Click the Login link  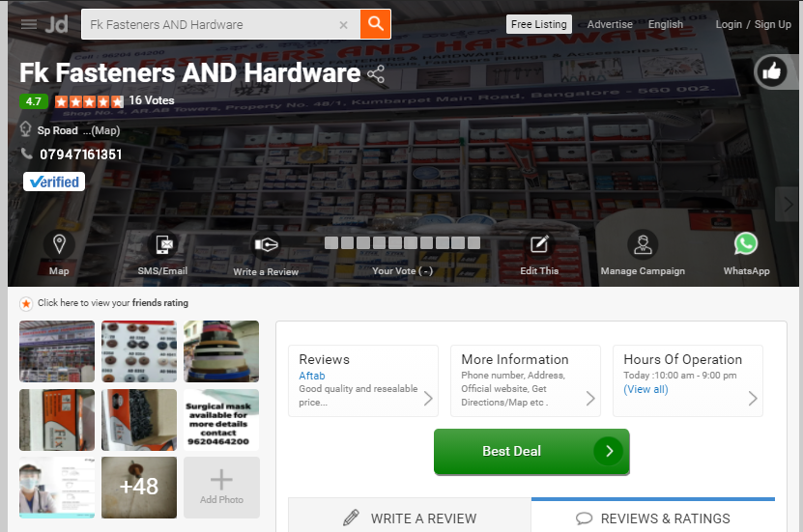tap(729, 24)
